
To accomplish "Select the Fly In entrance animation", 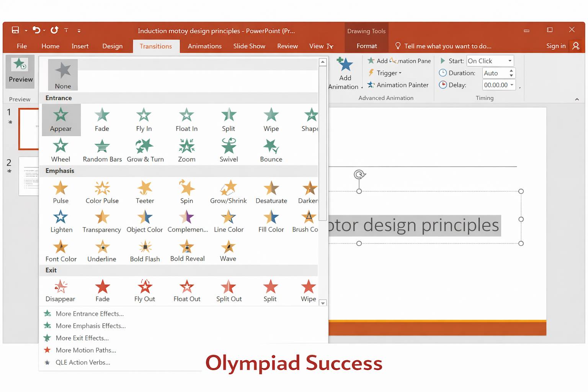I will [x=144, y=120].
